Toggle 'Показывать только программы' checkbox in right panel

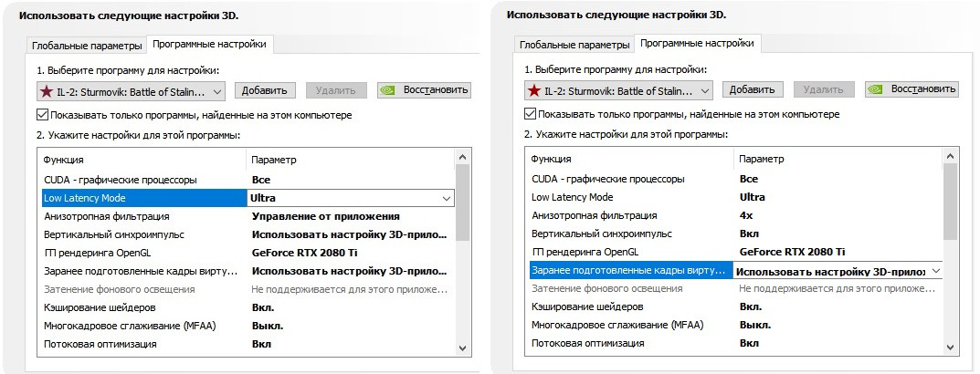coord(531,114)
